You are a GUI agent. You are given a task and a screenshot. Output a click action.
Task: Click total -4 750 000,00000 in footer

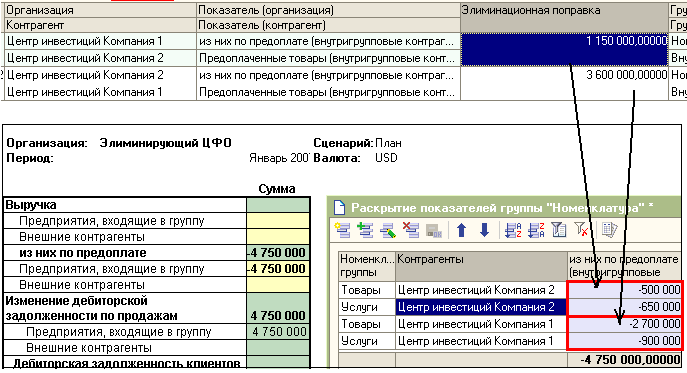(624, 360)
